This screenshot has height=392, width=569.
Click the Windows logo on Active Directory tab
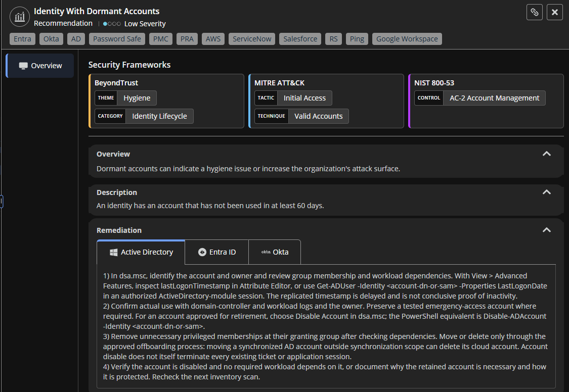click(114, 252)
